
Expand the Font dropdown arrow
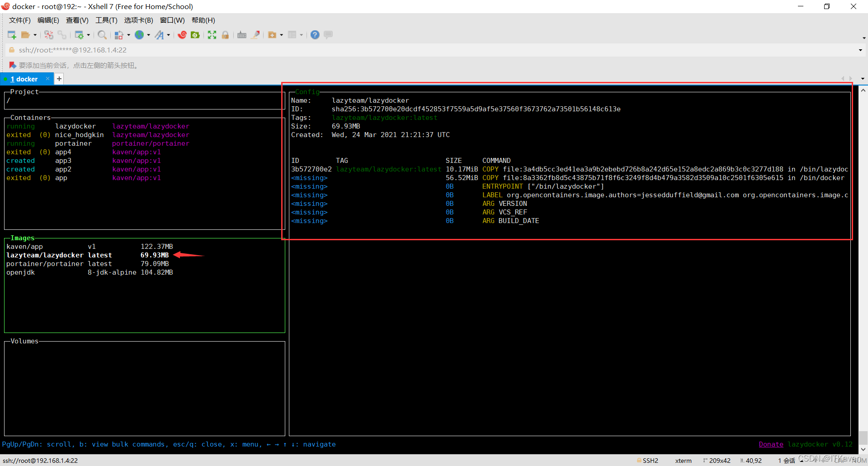(x=168, y=35)
